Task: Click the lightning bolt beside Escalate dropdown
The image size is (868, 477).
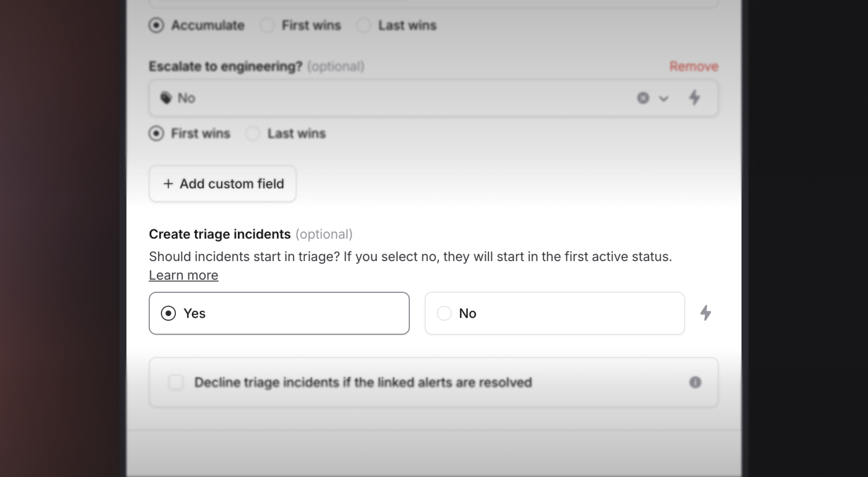Action: 694,98
